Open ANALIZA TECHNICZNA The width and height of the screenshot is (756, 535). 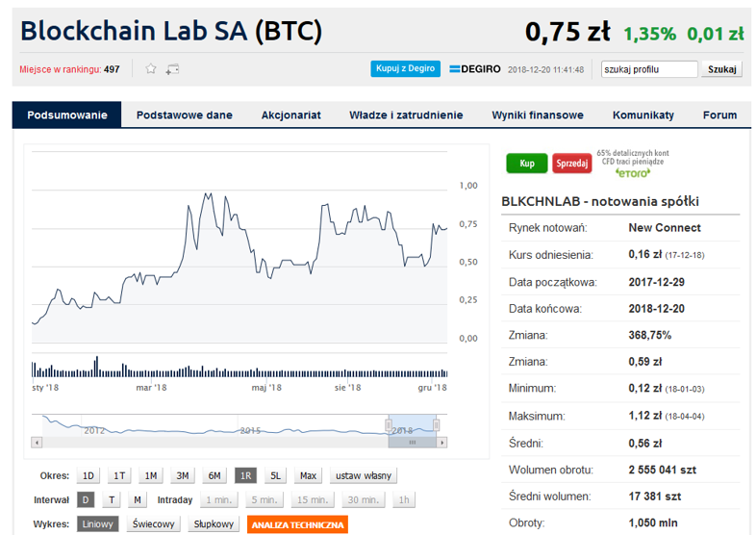[297, 524]
